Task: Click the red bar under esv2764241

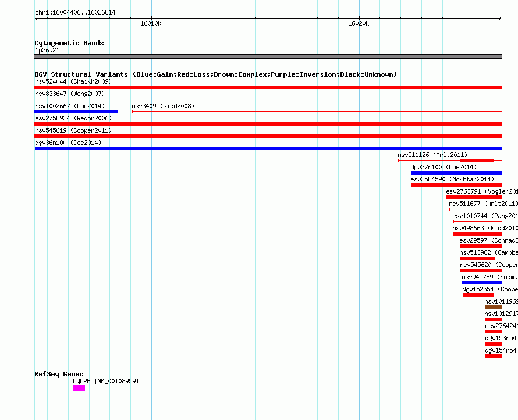Action: tap(494, 332)
